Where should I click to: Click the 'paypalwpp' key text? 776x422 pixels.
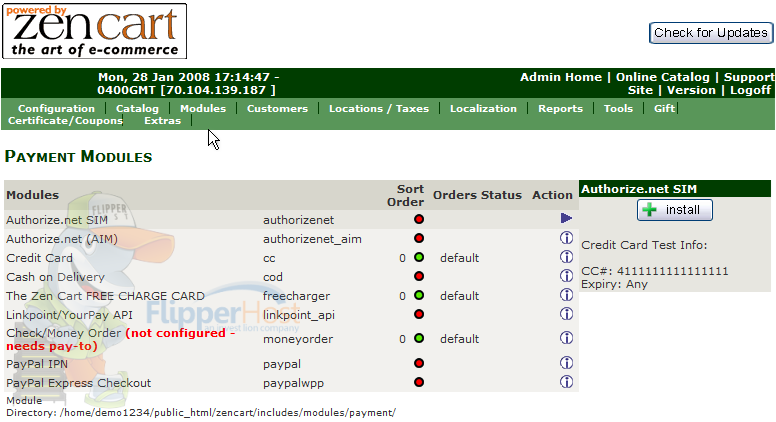[293, 383]
